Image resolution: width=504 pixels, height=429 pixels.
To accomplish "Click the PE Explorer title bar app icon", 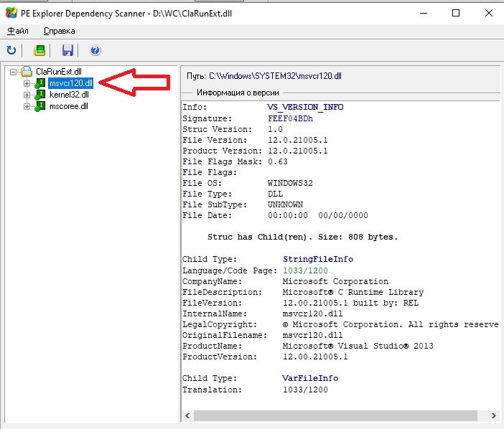I will tap(11, 13).
